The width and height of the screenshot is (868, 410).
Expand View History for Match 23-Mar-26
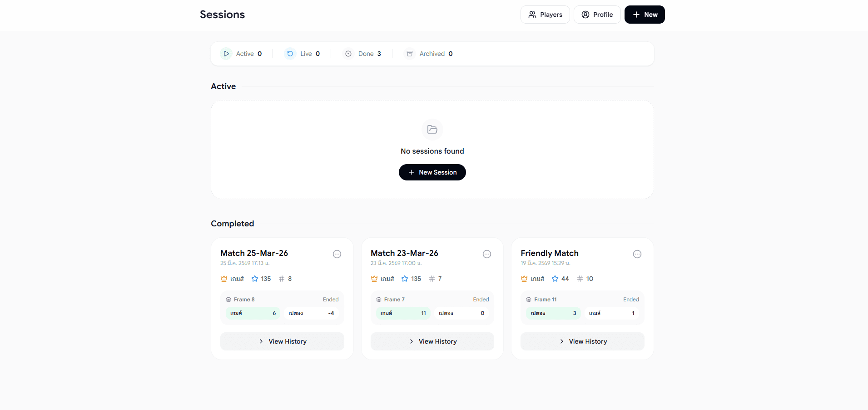click(x=432, y=341)
